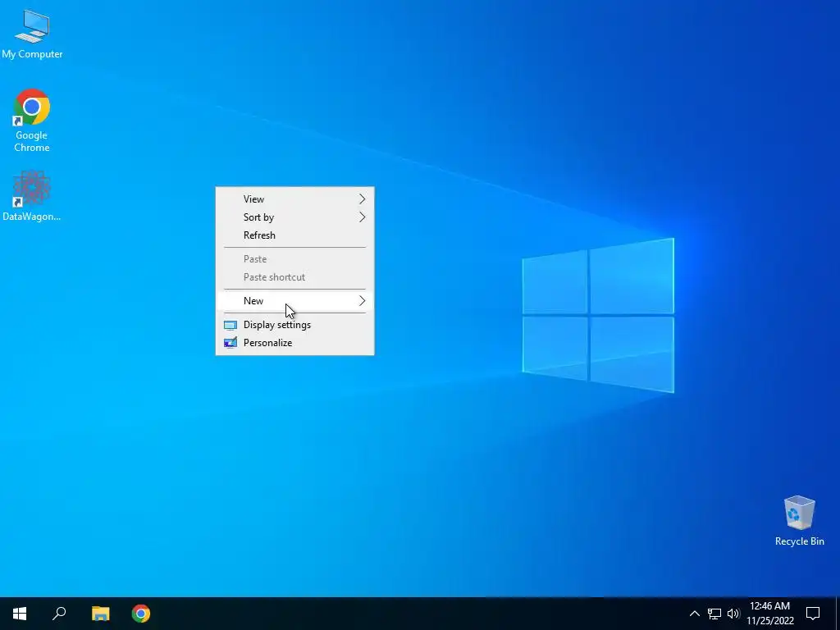Screen dimensions: 840x630
Task: Open the volume speaker tray icon
Action: (x=733, y=614)
